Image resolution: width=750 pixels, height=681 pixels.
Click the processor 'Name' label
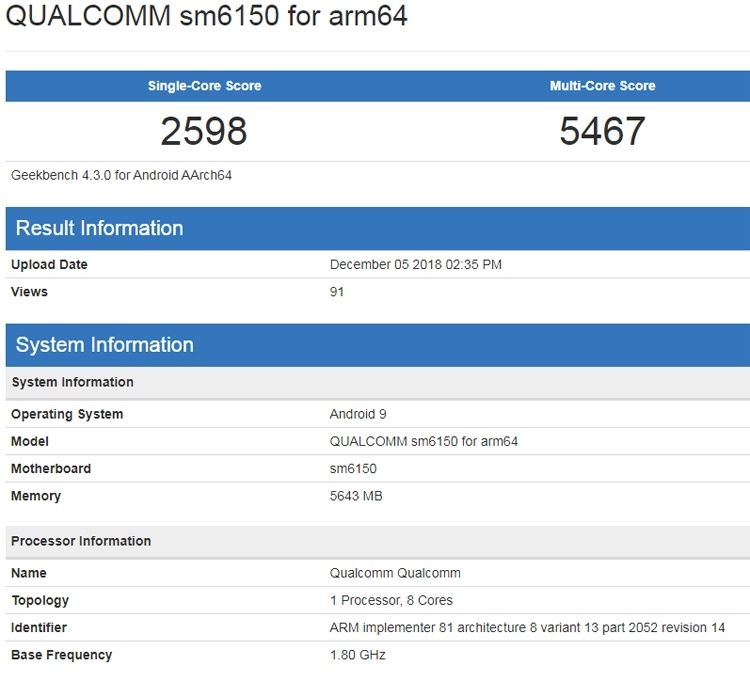pyautogui.click(x=29, y=573)
